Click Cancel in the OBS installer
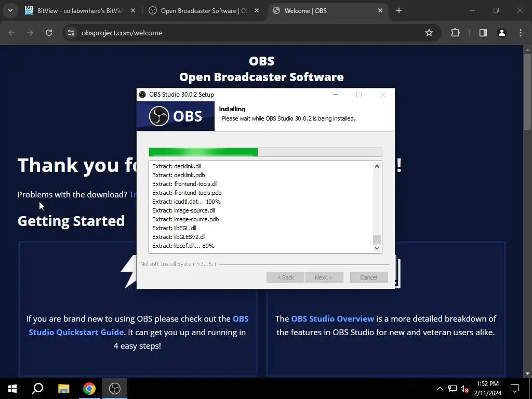Screen dimensions: 532x399 [369, 277]
